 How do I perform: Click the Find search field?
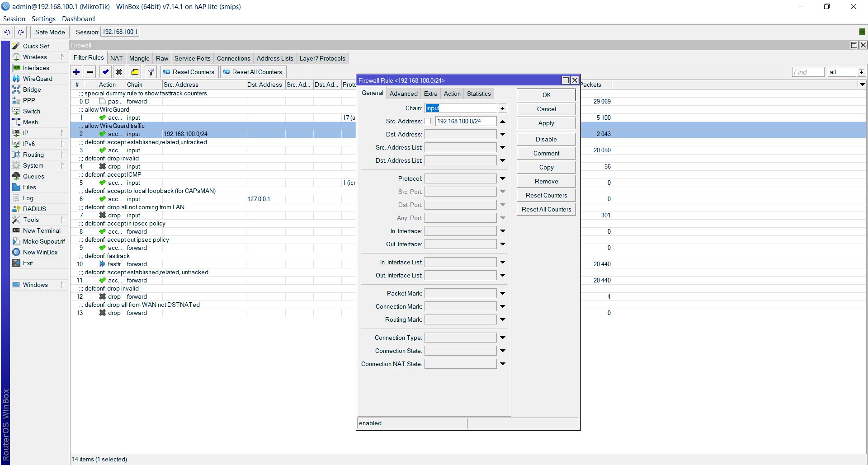[808, 72]
